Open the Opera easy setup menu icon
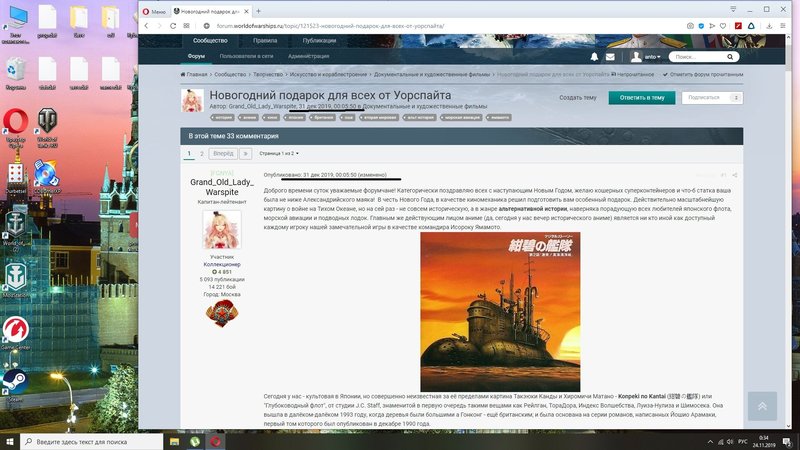 click(x=783, y=26)
